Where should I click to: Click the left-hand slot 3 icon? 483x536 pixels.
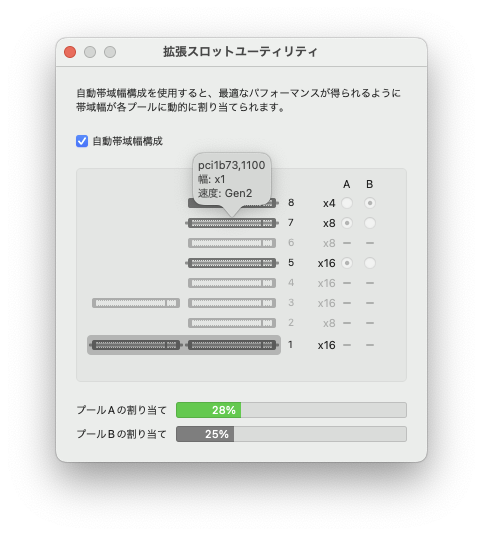click(x=136, y=303)
